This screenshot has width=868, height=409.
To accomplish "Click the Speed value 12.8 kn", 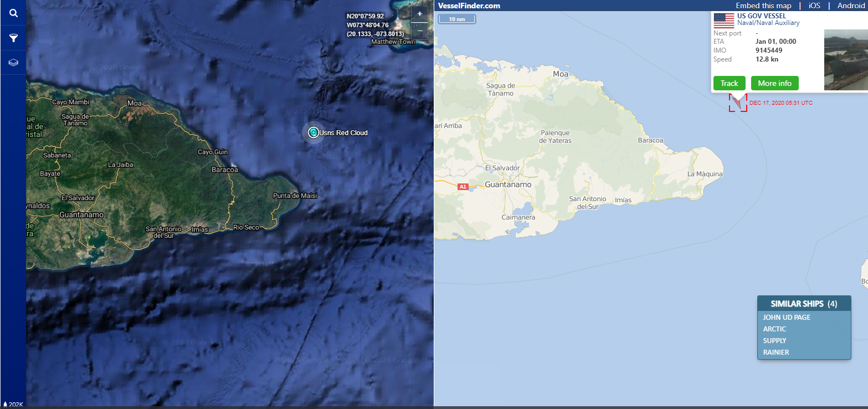I will (767, 59).
